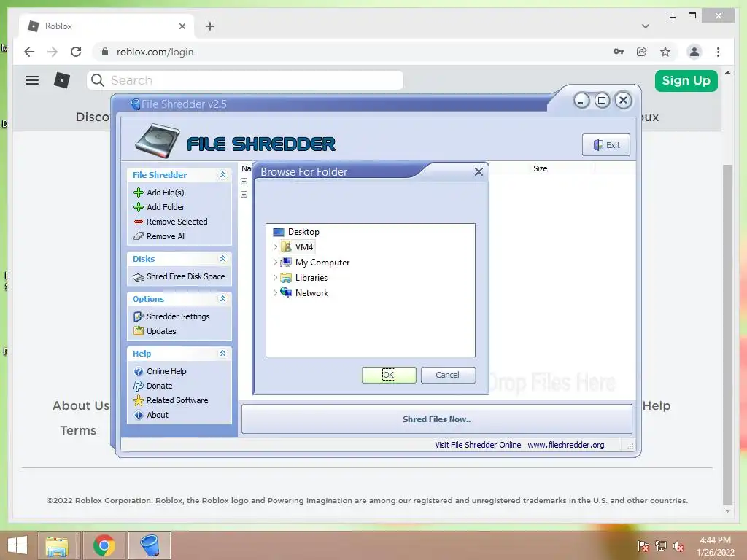Open Shredder Settings icon
This screenshot has height=560, width=747.
coord(138,316)
